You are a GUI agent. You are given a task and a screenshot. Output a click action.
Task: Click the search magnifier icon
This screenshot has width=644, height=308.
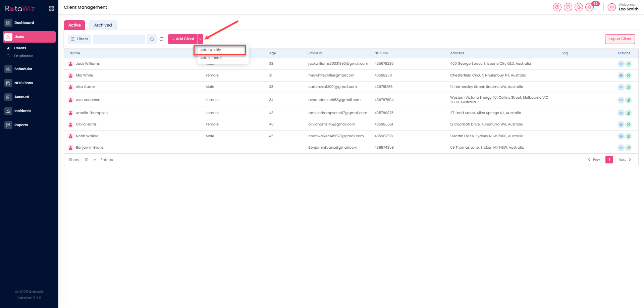click(x=152, y=39)
